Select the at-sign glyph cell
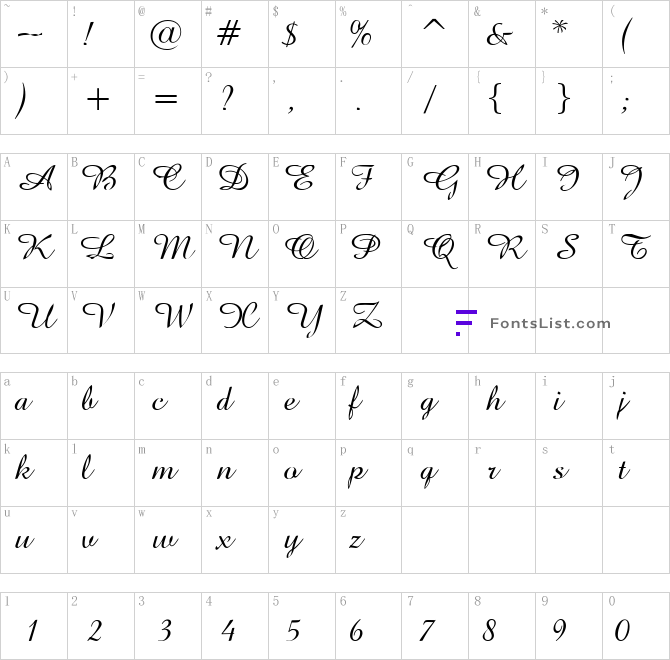The image size is (670, 660). click(x=168, y=34)
